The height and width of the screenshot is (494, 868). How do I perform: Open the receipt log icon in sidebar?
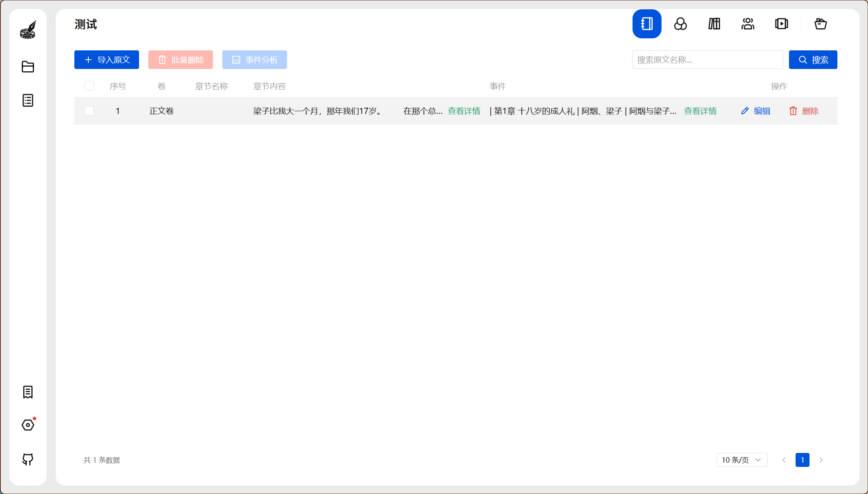tap(28, 392)
